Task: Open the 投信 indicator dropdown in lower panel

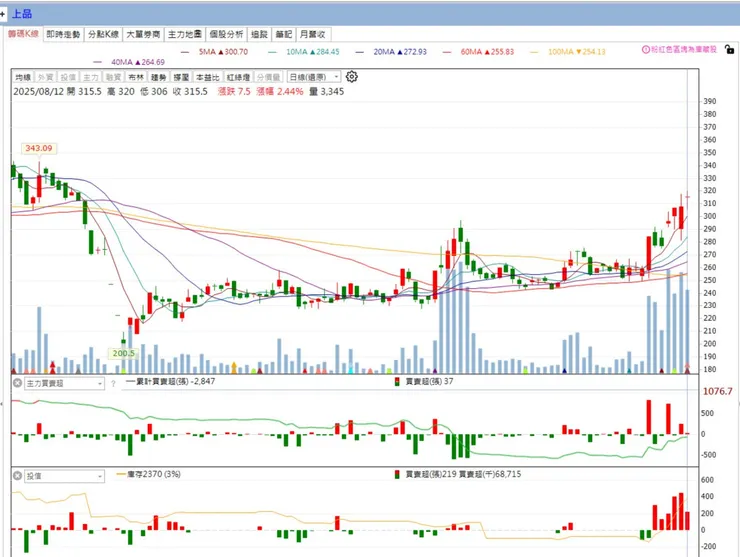Action: (63, 476)
